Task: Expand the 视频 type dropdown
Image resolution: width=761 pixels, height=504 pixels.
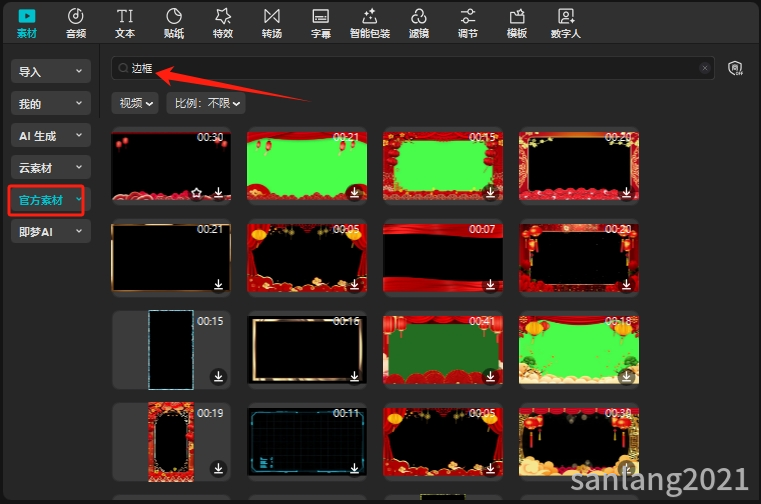Action: [x=136, y=103]
